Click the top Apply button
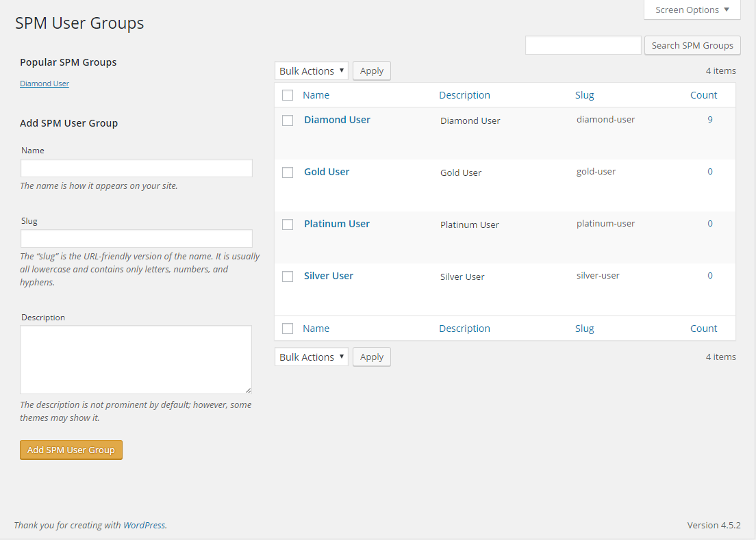Screen dimensions: 756x540 coord(372,70)
